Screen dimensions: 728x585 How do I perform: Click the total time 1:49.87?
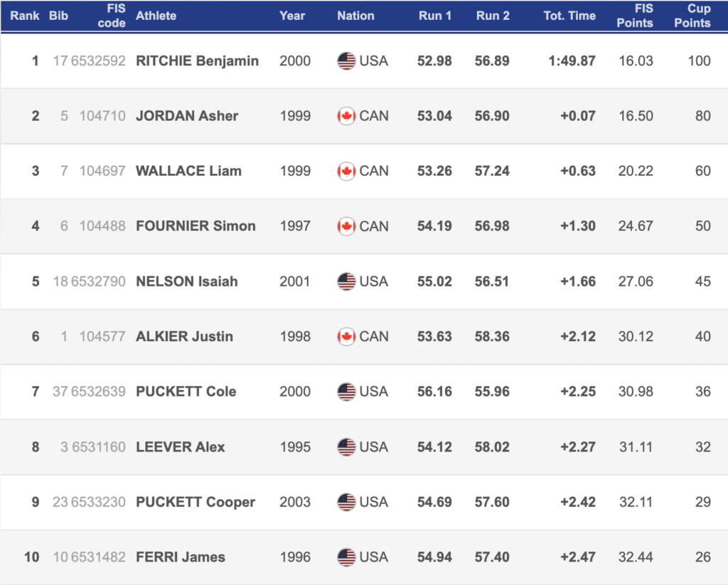(572, 61)
